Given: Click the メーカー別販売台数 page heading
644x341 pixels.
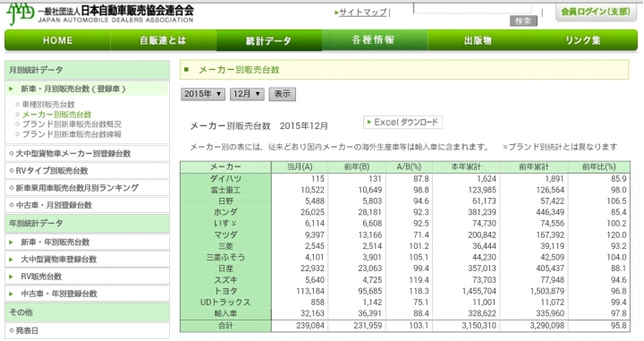Looking at the screenshot, I should (x=239, y=70).
